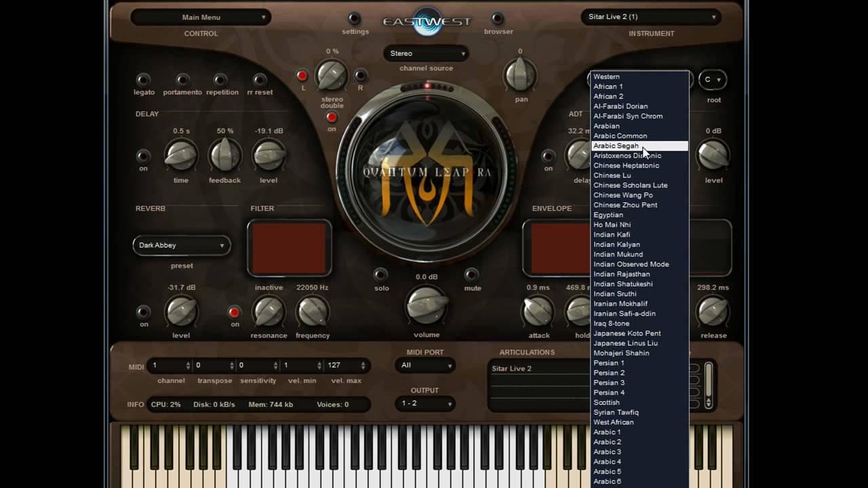Open the settings button
The width and height of the screenshot is (868, 488).
tap(355, 18)
